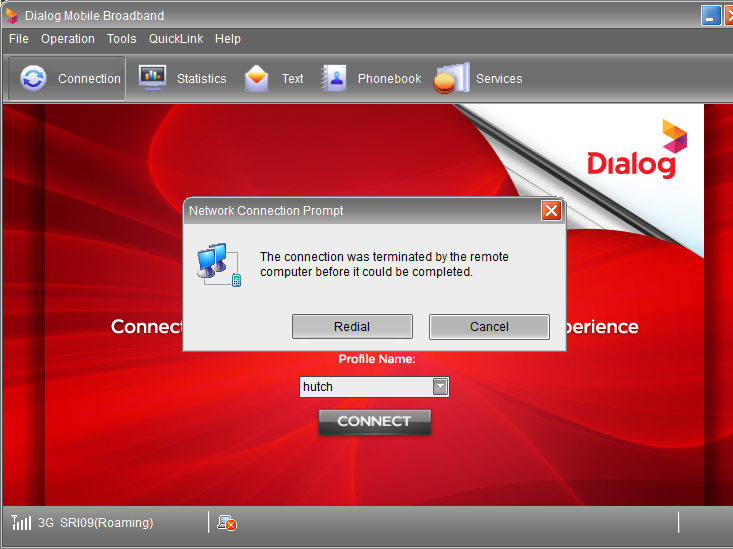Minimize the Dialog Mobile Broadband window

click(711, 15)
